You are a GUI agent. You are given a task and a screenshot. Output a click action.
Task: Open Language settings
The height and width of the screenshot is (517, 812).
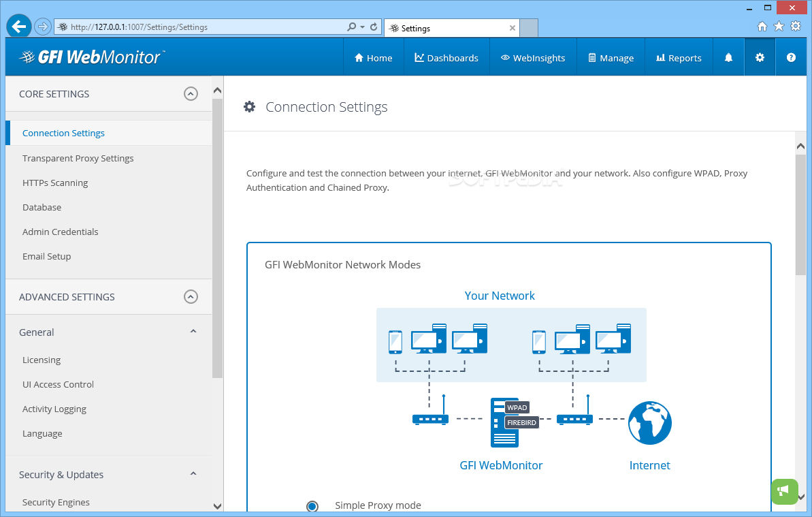(x=42, y=434)
